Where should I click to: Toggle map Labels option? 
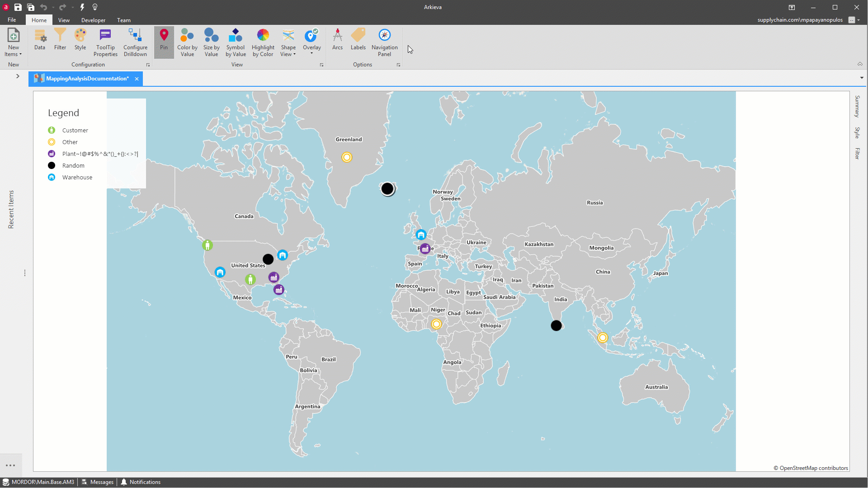point(358,40)
